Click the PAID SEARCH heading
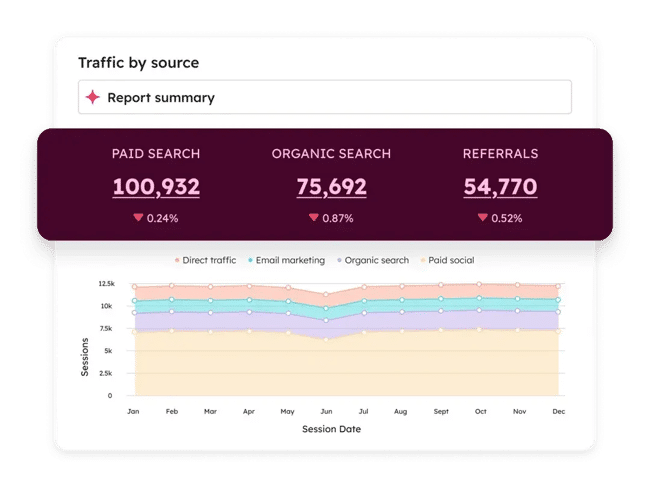Image resolution: width=650 pixels, height=487 pixels. [x=156, y=154]
